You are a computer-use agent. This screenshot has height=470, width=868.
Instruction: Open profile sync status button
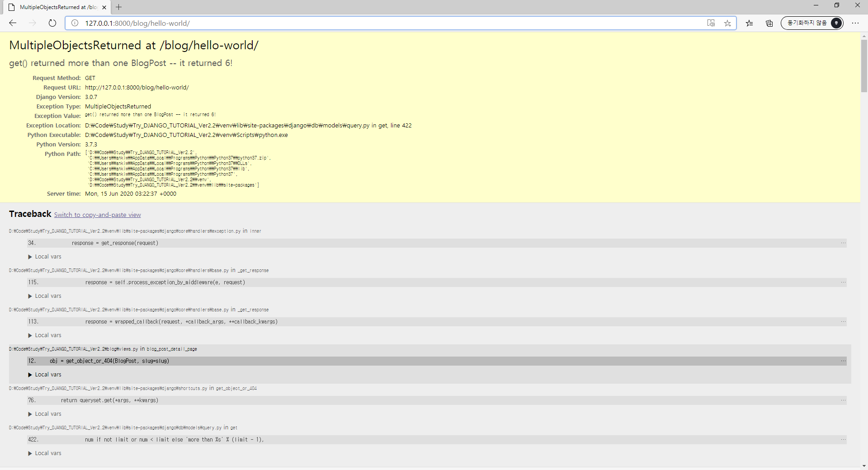click(812, 23)
